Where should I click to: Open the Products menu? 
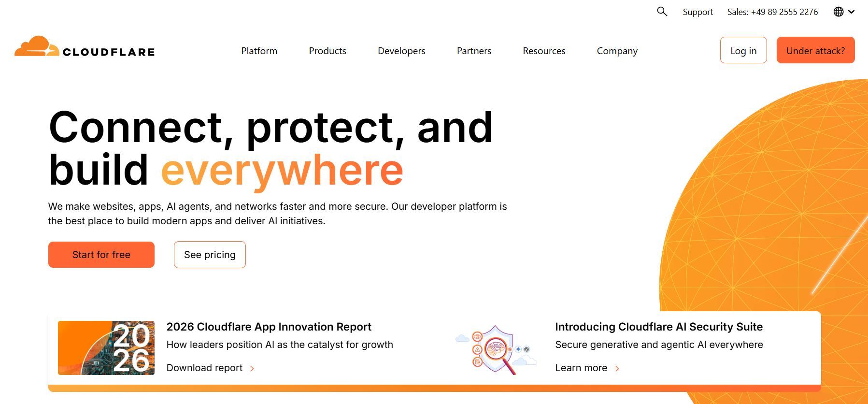[x=327, y=51]
